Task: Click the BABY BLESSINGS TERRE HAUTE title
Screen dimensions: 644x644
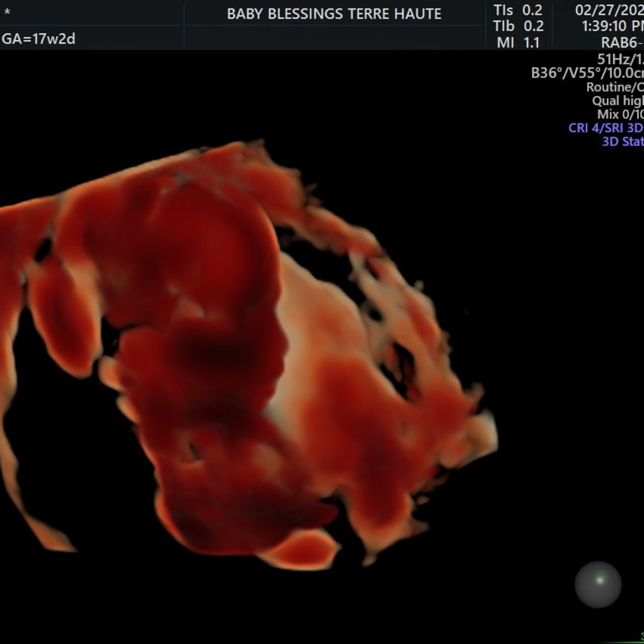Action: tap(334, 14)
